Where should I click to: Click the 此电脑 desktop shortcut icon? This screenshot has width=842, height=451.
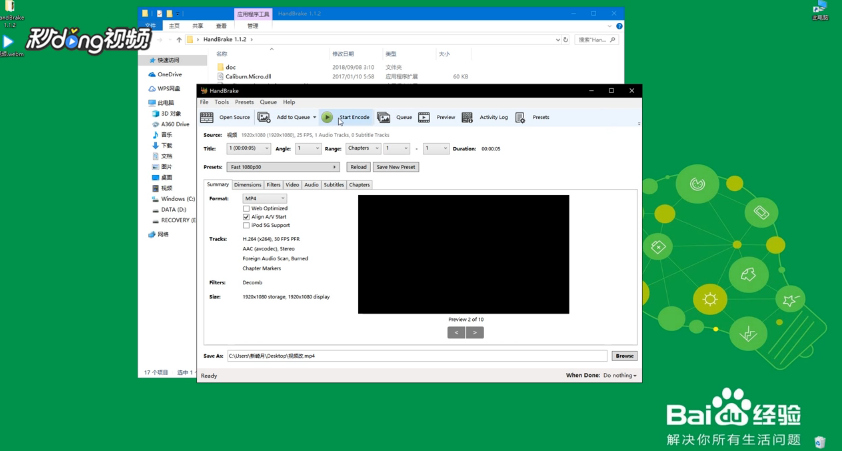pyautogui.click(x=820, y=8)
